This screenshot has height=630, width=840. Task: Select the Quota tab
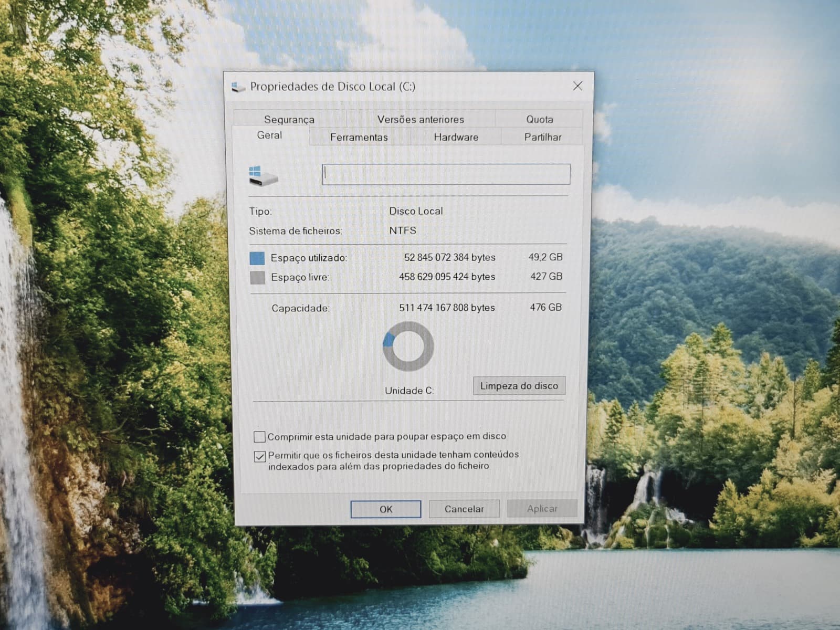539,119
